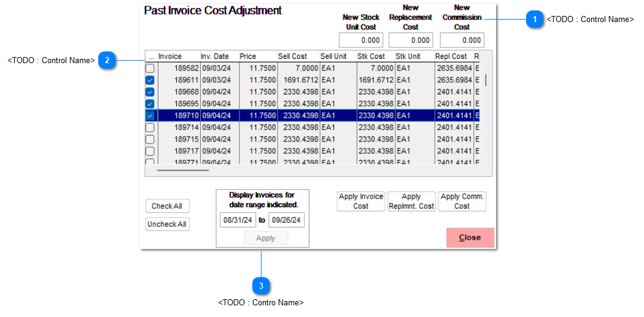Viewport: 644px width, 317px height.
Task: Select invoice number 189717 cell
Action: (178, 151)
